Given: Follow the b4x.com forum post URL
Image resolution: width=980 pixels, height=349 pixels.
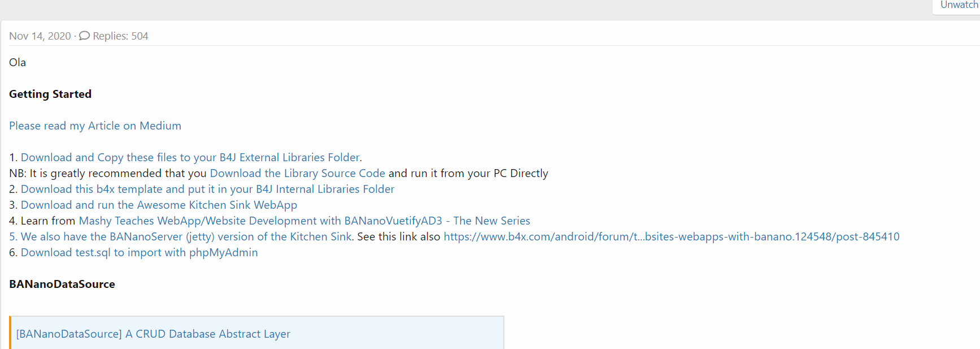Looking at the screenshot, I should coord(671,236).
